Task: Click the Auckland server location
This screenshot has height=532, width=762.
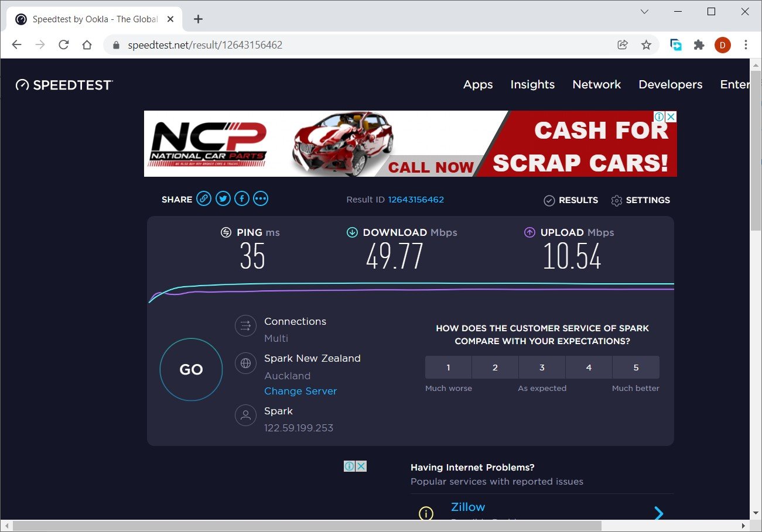Action: coord(287,376)
